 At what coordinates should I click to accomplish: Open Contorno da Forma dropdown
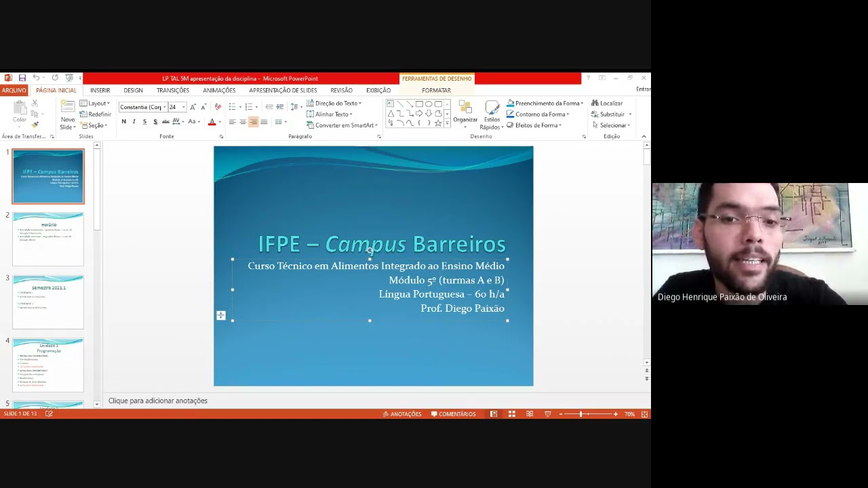[538, 115]
